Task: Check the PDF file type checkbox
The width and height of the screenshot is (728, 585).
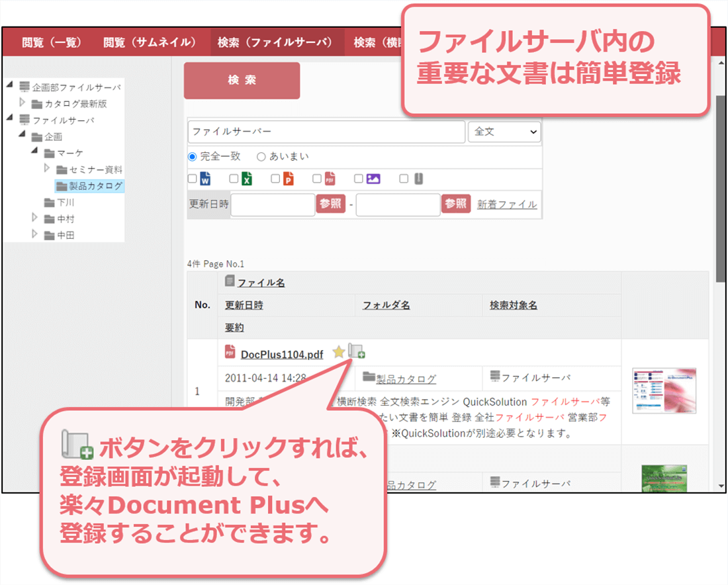Action: (x=317, y=178)
